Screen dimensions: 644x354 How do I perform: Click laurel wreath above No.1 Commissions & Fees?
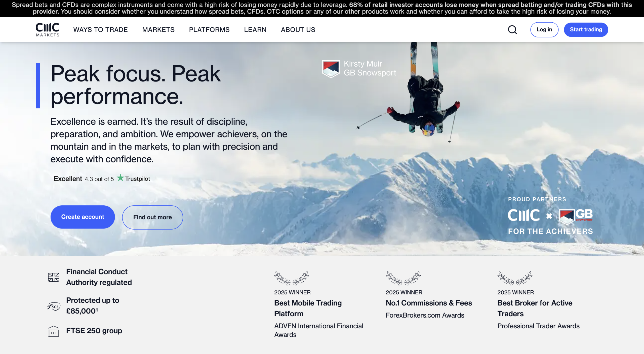point(403,278)
